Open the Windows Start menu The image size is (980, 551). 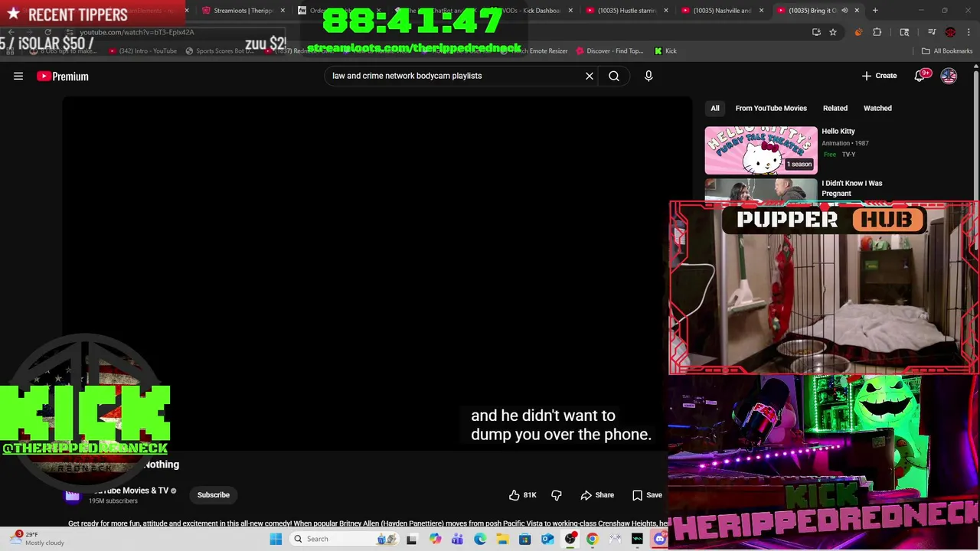click(276, 539)
